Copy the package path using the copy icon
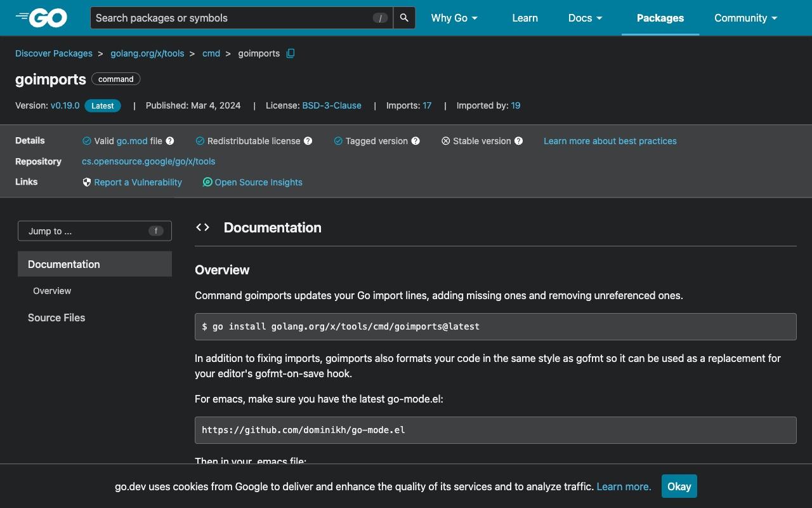This screenshot has height=508, width=812. tap(291, 53)
